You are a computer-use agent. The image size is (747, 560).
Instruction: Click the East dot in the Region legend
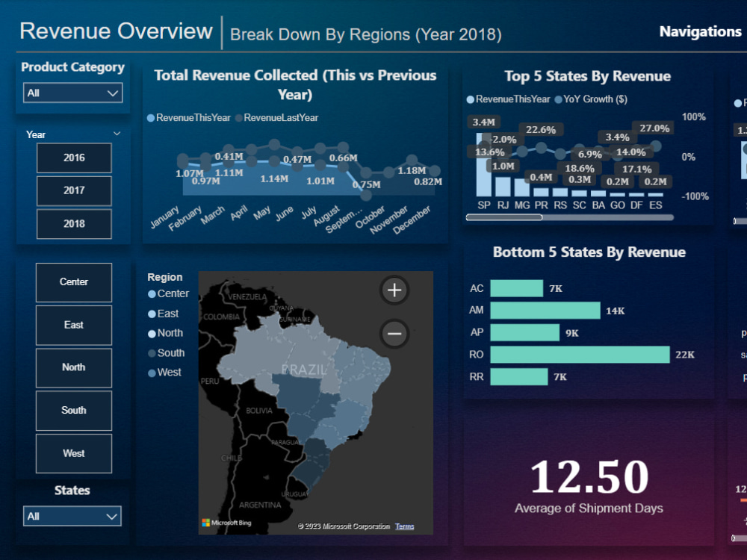[x=151, y=314]
